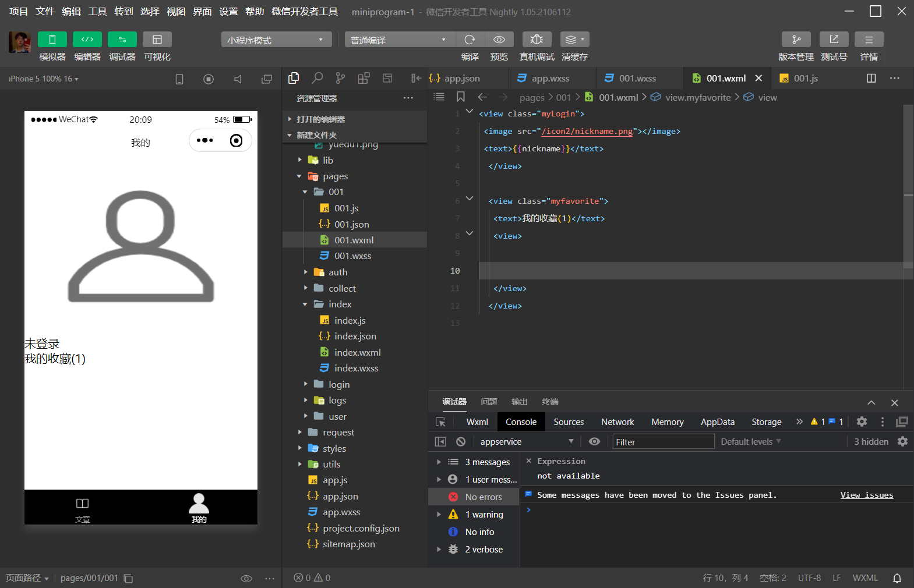914x588 pixels.
Task: Open search icon in the editor sidebar
Action: coord(317,78)
